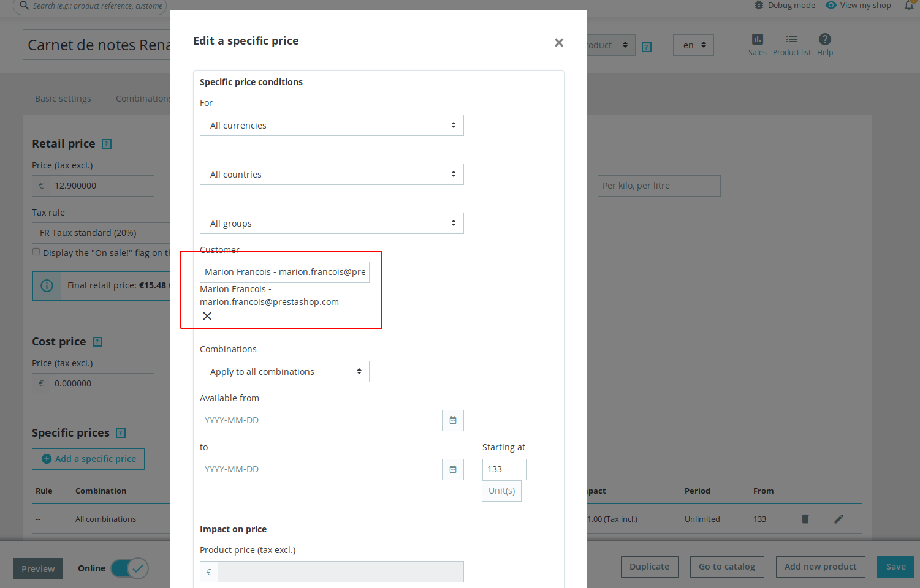Switch to the Combinations tab
The image size is (920, 588).
pos(143,98)
